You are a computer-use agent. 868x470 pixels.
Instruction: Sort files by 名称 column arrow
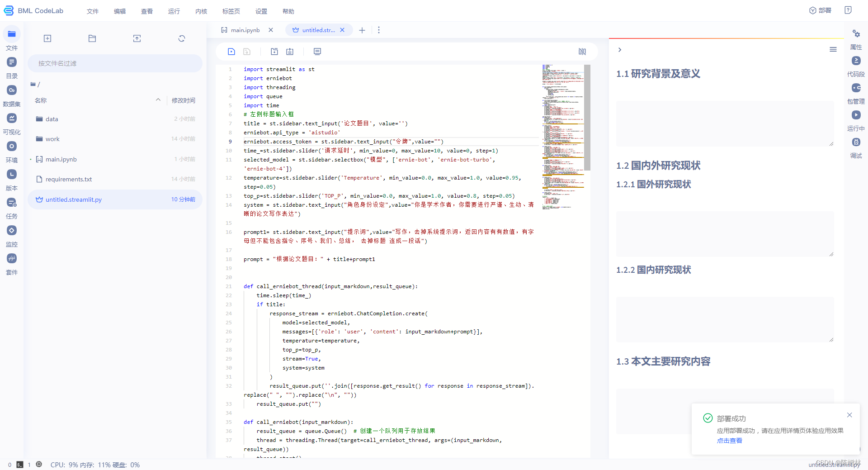[x=158, y=100]
